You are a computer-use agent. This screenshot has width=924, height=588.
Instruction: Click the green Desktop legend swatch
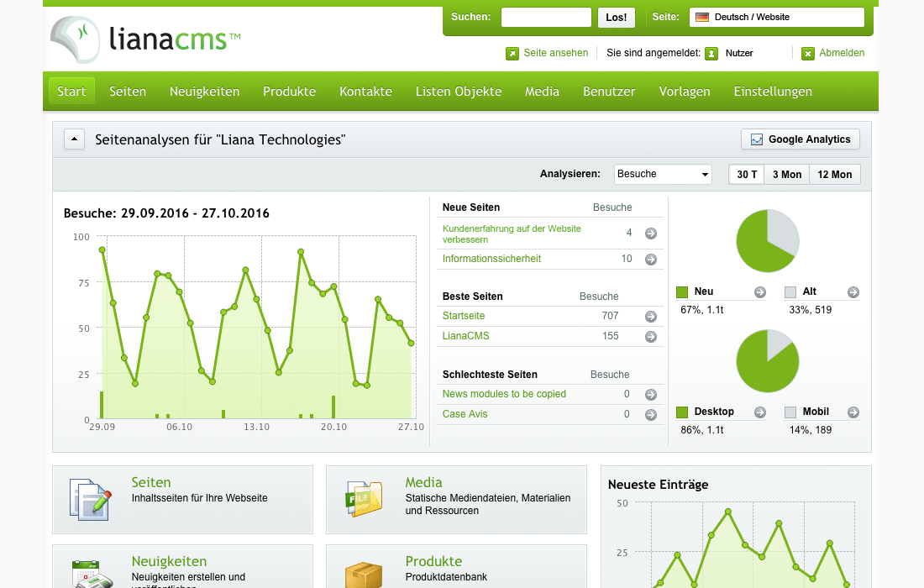click(682, 412)
